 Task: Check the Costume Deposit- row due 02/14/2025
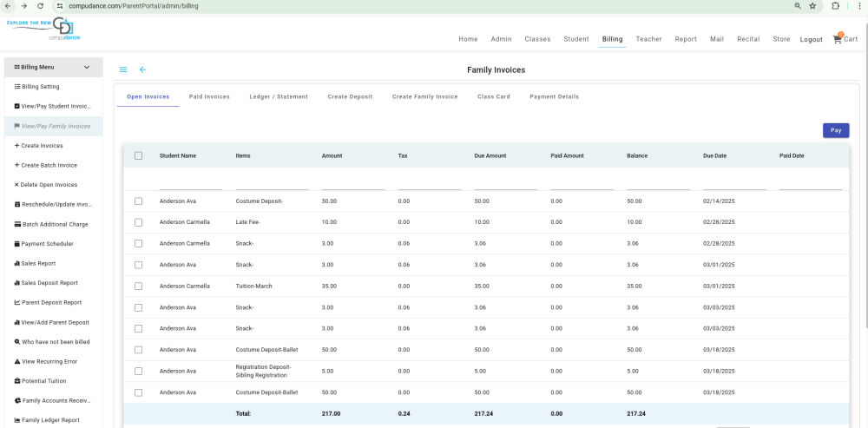pyautogui.click(x=138, y=201)
